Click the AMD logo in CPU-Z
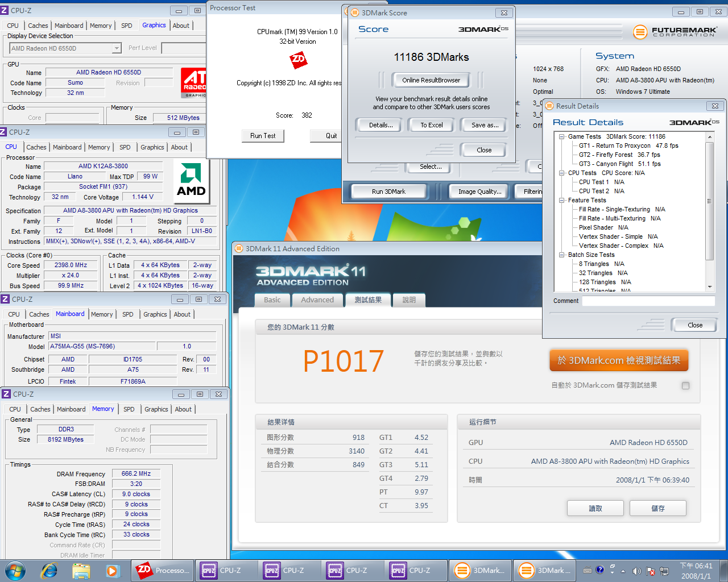Screen dimensions: 728x582 tap(191, 181)
